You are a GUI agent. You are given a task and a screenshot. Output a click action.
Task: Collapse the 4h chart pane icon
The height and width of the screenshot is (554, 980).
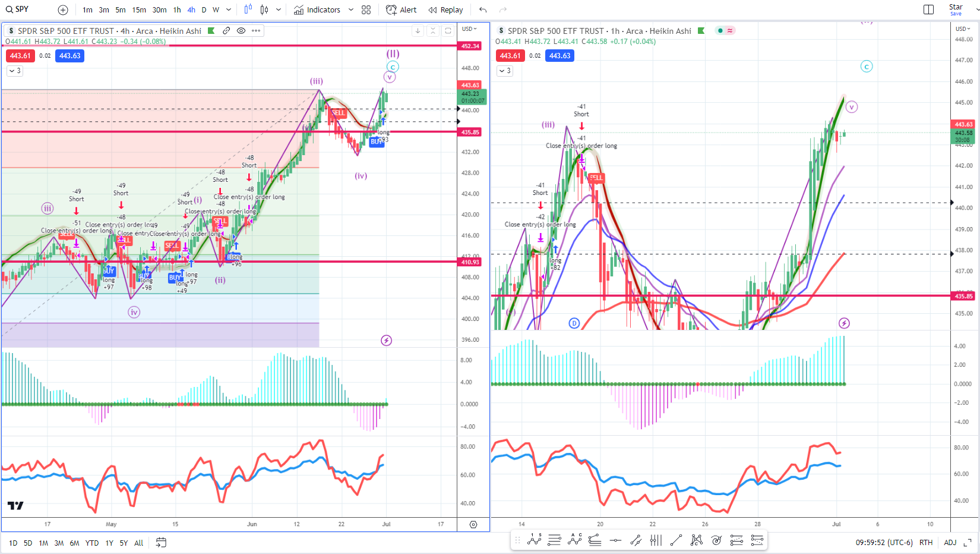(x=433, y=31)
